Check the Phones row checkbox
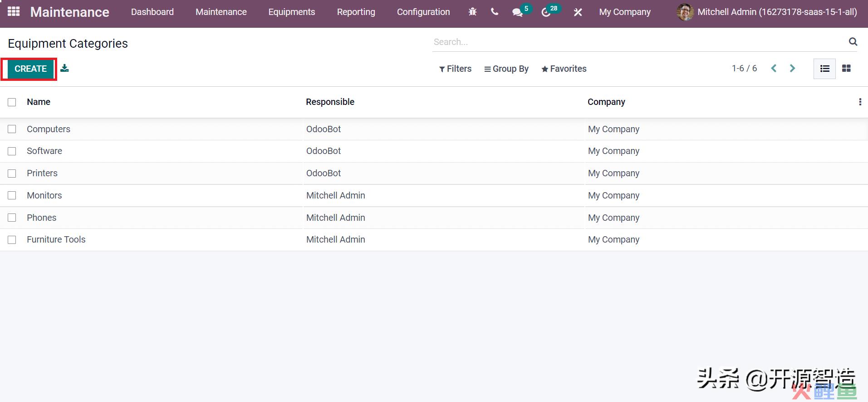 pos(12,218)
